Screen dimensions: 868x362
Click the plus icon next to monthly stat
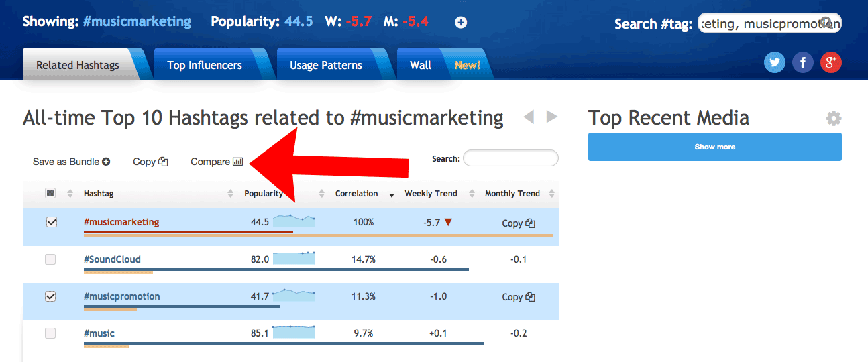(x=460, y=23)
